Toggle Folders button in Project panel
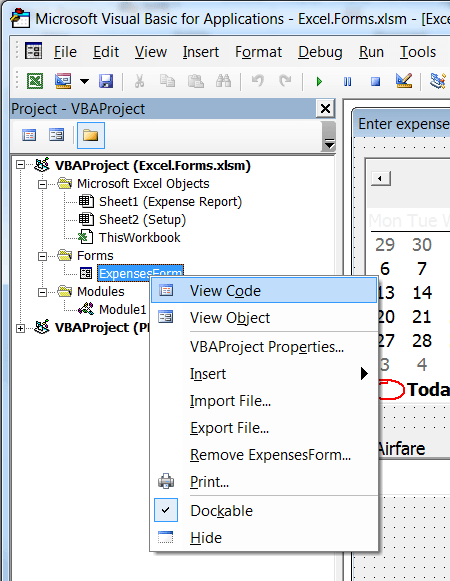 point(91,135)
